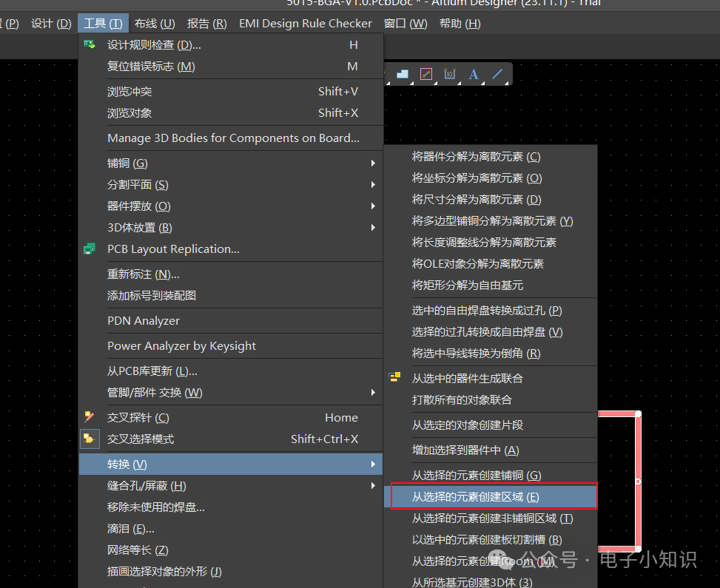Select 从选择的元素创建非铺铜区域 (T)

tap(491, 518)
